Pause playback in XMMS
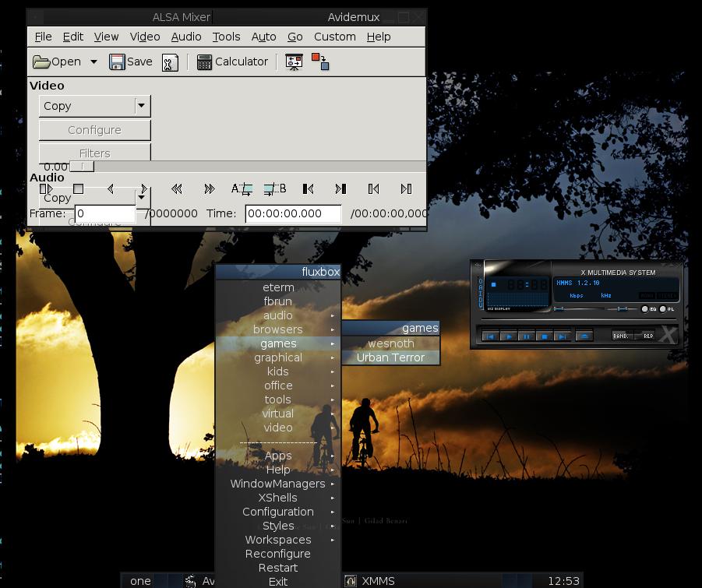The width and height of the screenshot is (702, 588). tap(527, 336)
